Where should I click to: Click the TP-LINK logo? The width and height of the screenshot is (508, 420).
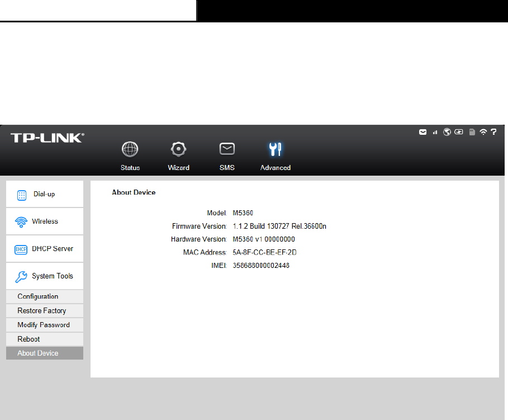click(x=48, y=138)
